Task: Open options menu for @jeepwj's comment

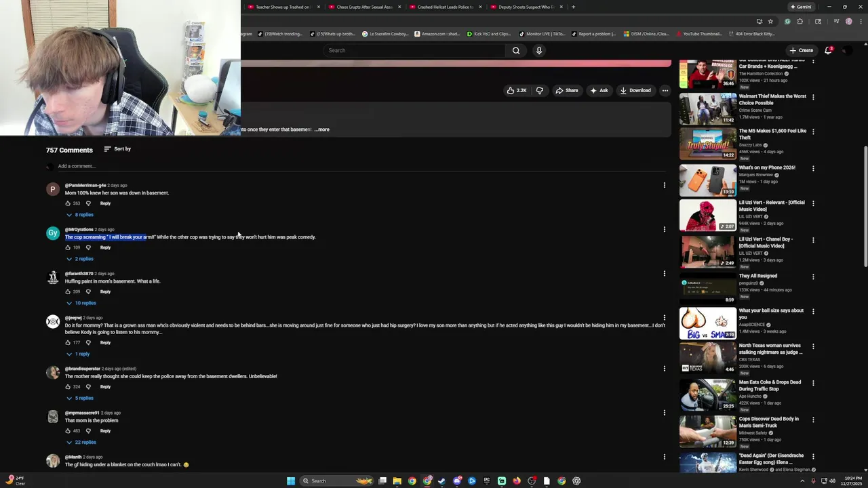Action: (x=665, y=317)
